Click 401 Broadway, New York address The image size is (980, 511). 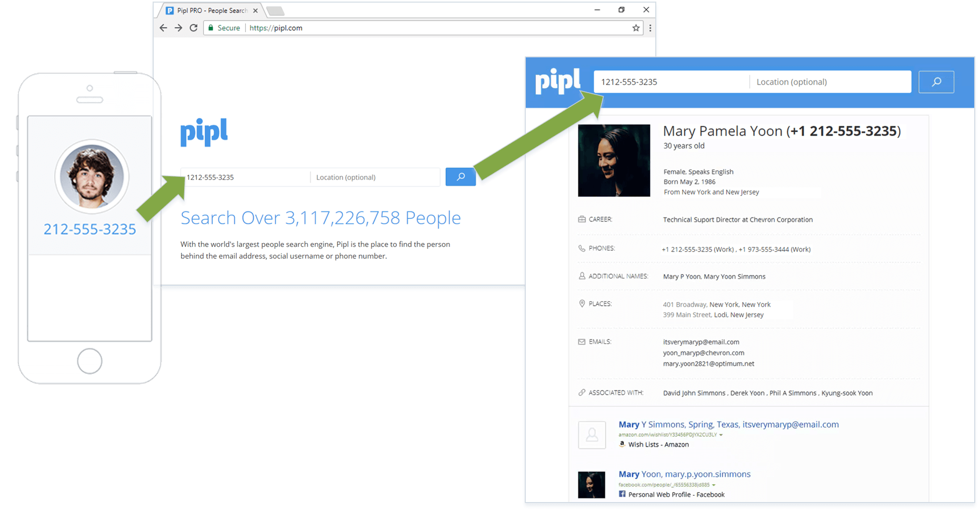(x=717, y=304)
